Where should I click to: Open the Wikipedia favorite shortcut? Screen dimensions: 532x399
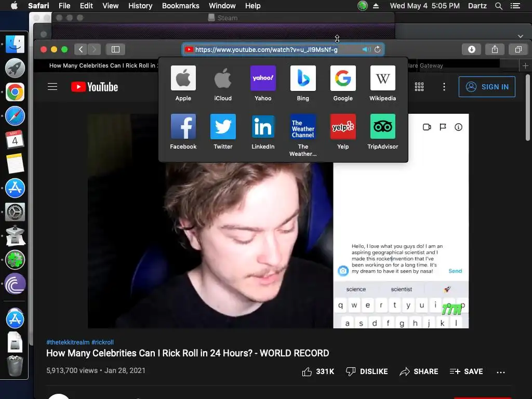pos(383,84)
